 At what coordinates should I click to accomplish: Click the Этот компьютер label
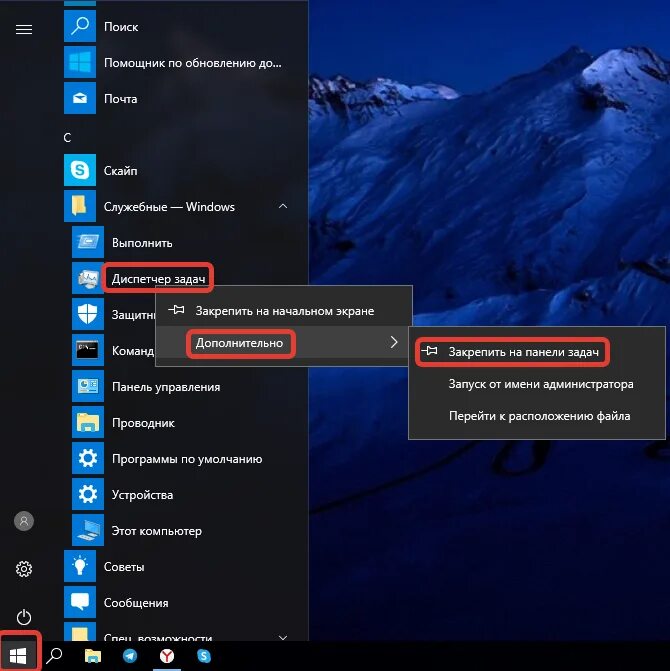[157, 531]
